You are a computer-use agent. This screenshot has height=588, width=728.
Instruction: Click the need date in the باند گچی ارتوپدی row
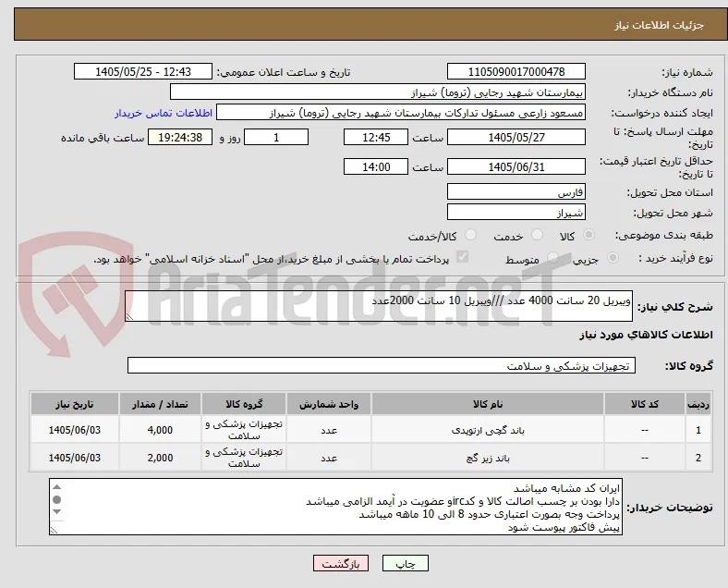75,430
